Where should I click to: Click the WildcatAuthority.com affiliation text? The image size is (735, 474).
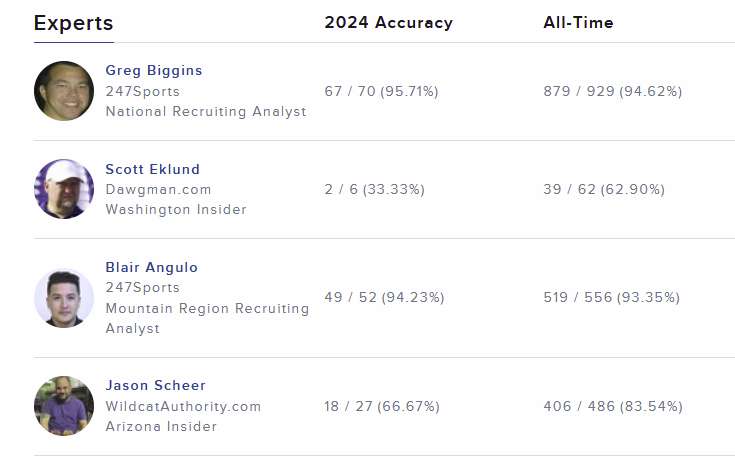coord(183,406)
